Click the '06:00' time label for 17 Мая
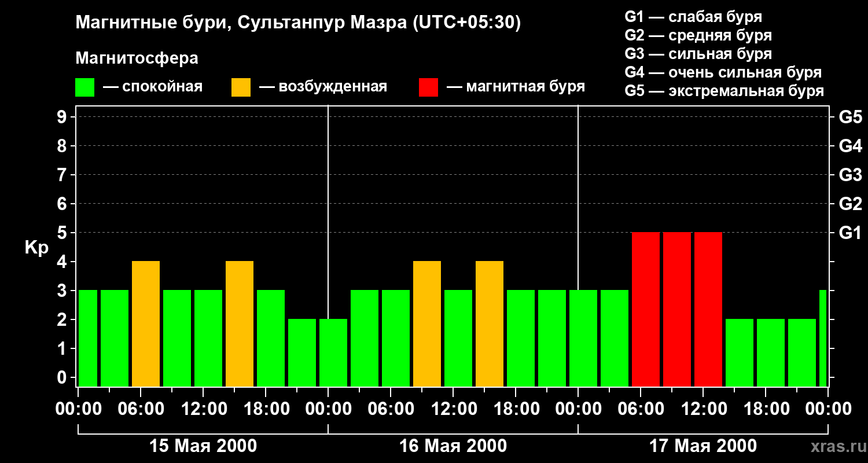868x463 pixels. (x=641, y=409)
